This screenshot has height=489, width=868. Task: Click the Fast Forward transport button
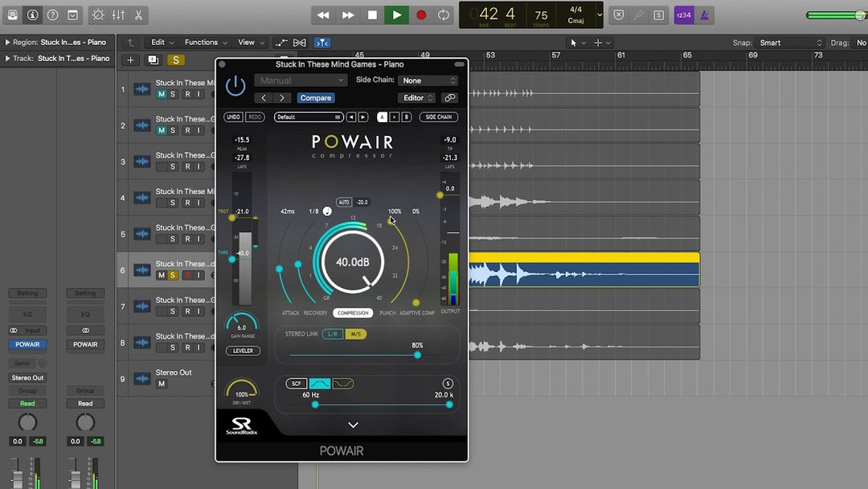click(348, 15)
